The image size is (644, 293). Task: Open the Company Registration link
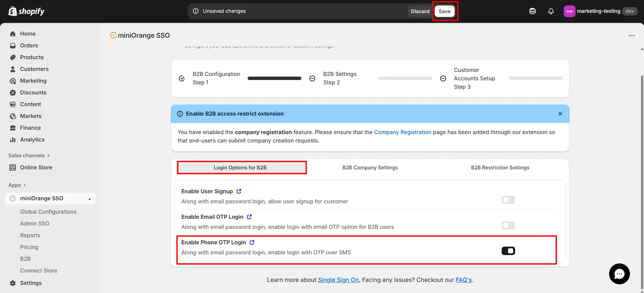tap(403, 132)
